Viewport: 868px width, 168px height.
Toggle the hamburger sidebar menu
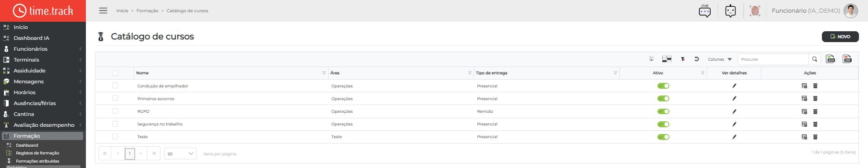(x=103, y=10)
